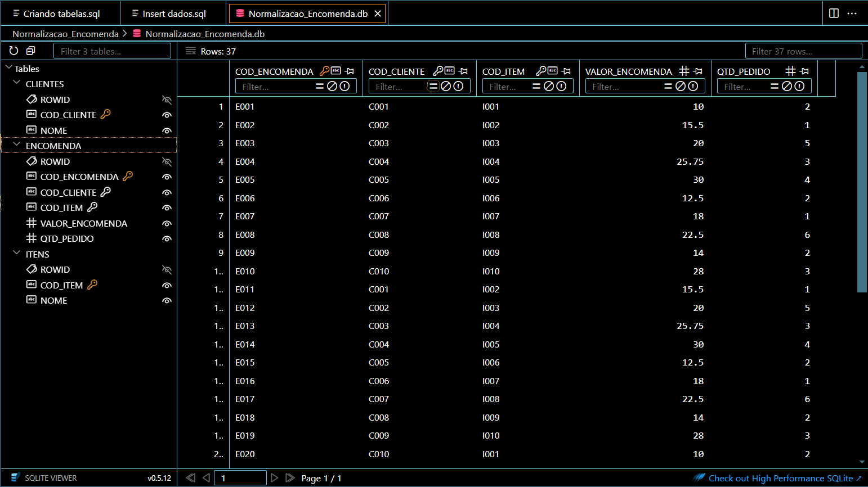Toggle visibility of CLIENTES COD_CLIENTE column
Screen dimensions: 868x487
167,115
